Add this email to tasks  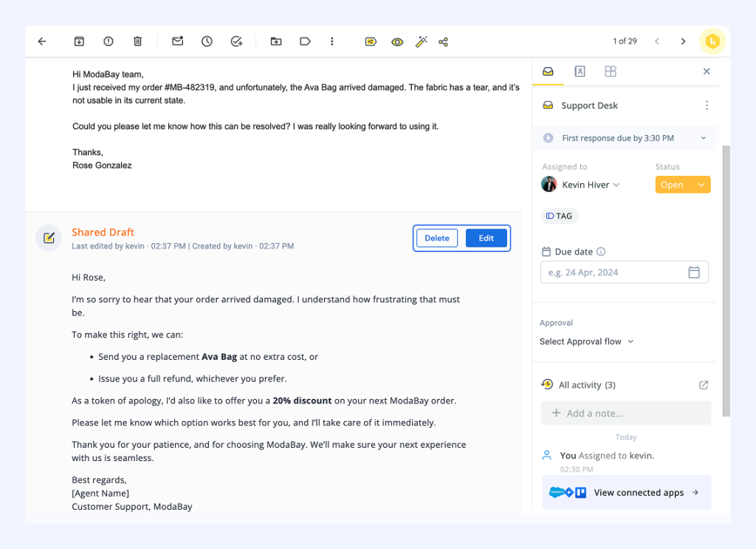coord(236,41)
